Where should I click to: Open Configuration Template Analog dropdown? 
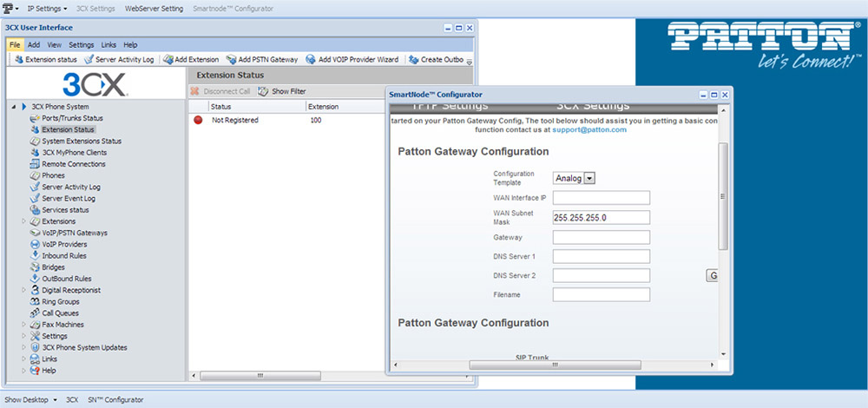pyautogui.click(x=574, y=178)
